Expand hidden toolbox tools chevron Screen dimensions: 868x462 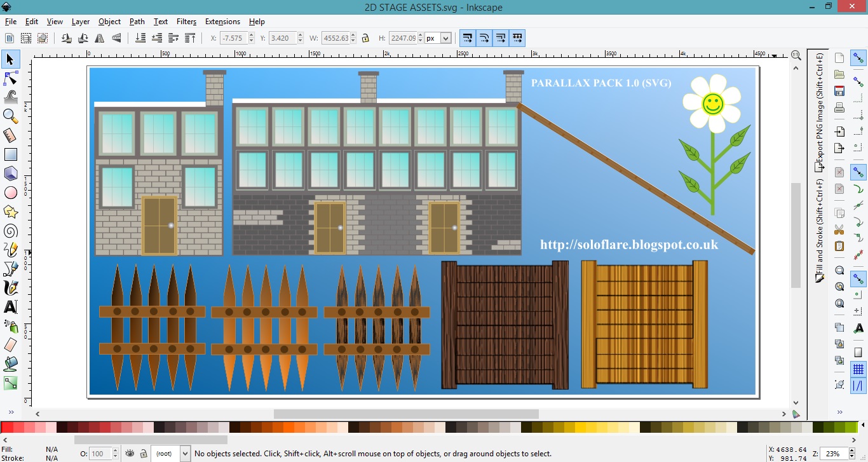(x=11, y=412)
